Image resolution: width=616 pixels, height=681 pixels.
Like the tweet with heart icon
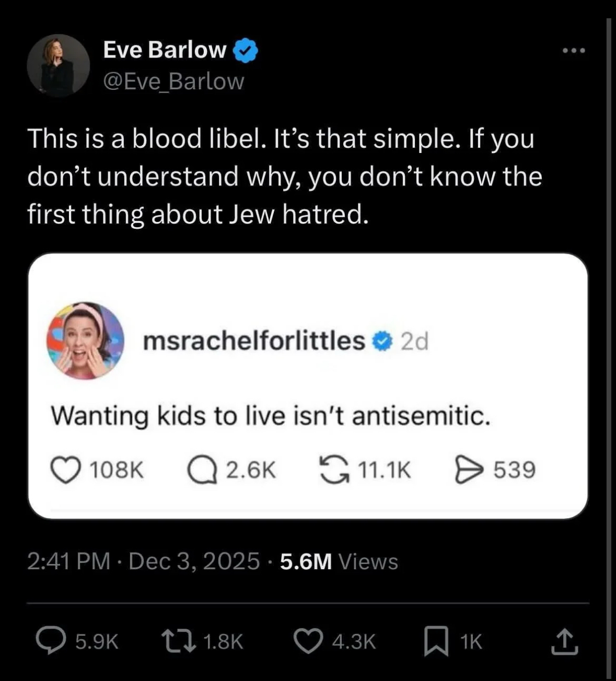tap(308, 641)
